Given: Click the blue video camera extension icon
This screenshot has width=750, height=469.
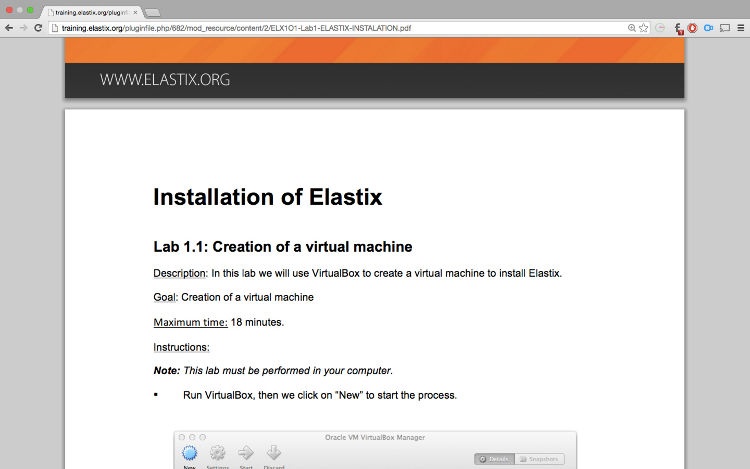Looking at the screenshot, I should click(708, 27).
